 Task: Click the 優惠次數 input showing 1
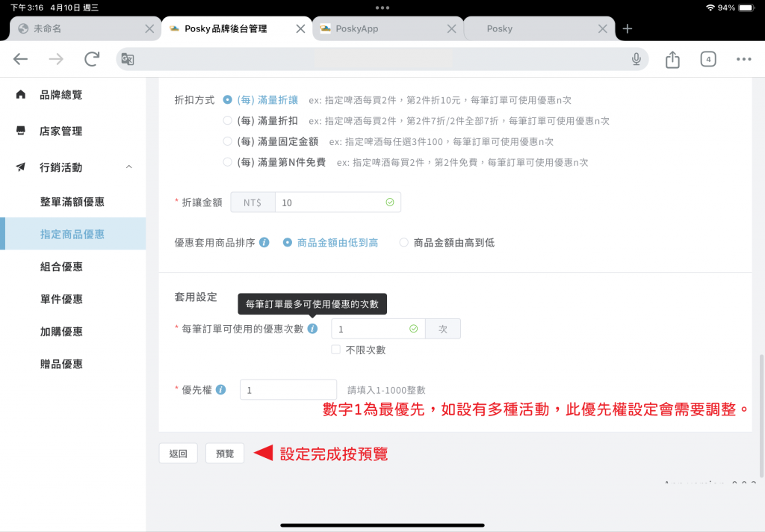[x=378, y=329]
